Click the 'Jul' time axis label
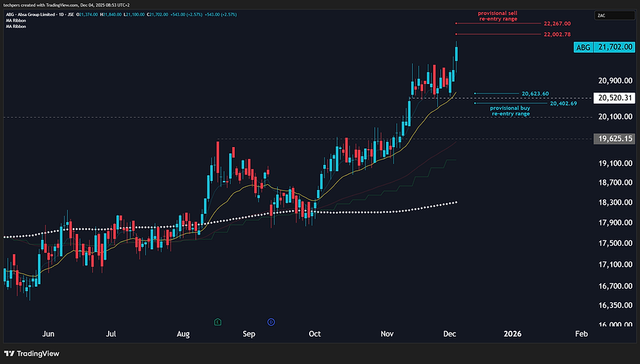640x364 pixels. (111, 334)
